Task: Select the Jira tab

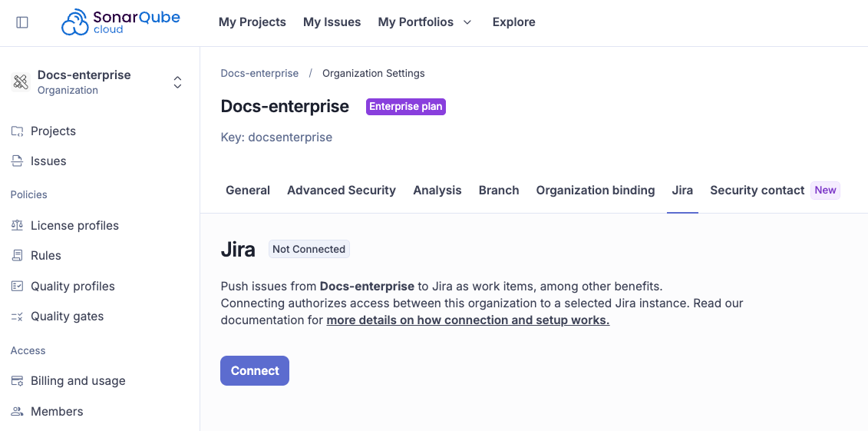Action: point(682,191)
